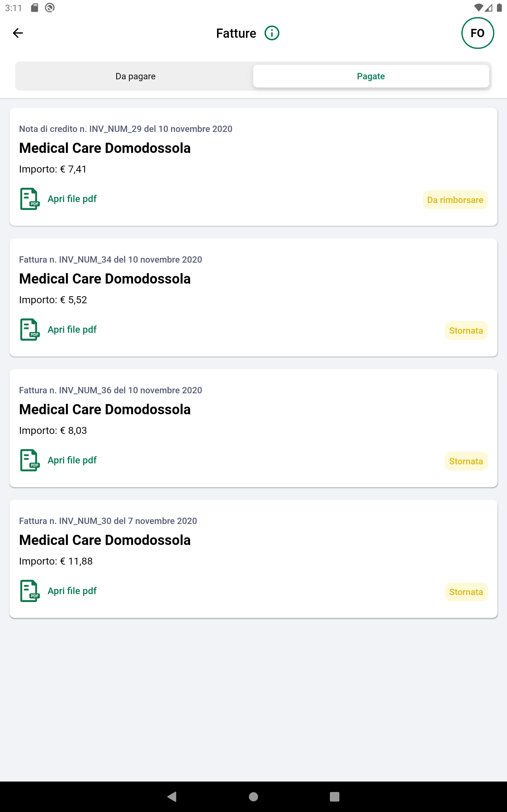Tap PDF icon for invoice INV_NUM_30
The height and width of the screenshot is (812, 507).
[x=30, y=591]
